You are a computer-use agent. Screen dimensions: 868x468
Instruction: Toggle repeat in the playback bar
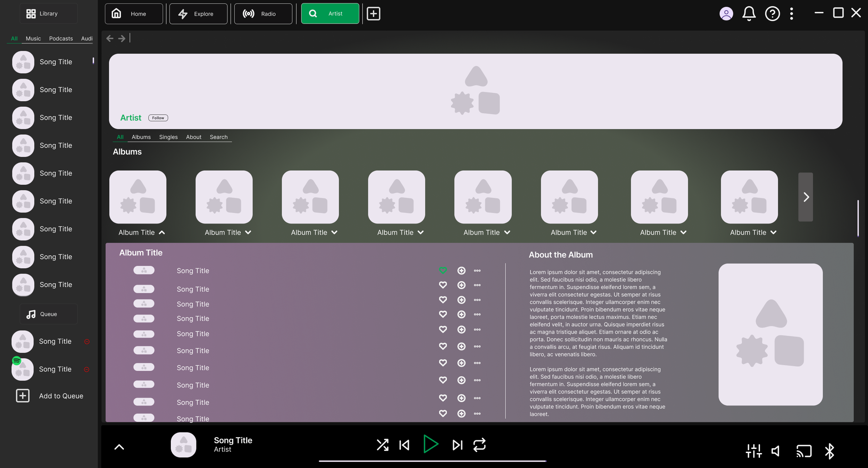[479, 445]
